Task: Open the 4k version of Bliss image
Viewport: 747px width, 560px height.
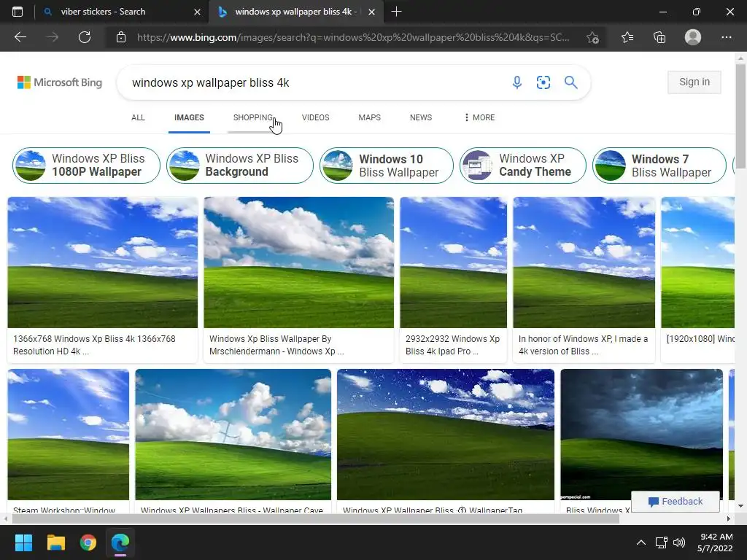Action: [x=584, y=262]
